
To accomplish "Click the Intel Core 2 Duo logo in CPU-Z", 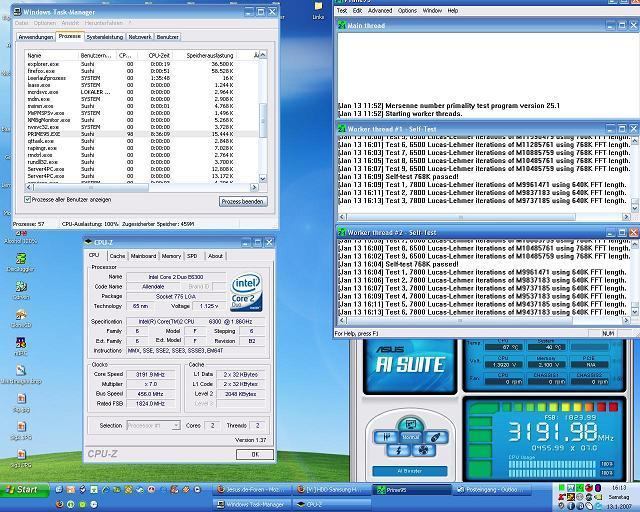I will point(246,293).
